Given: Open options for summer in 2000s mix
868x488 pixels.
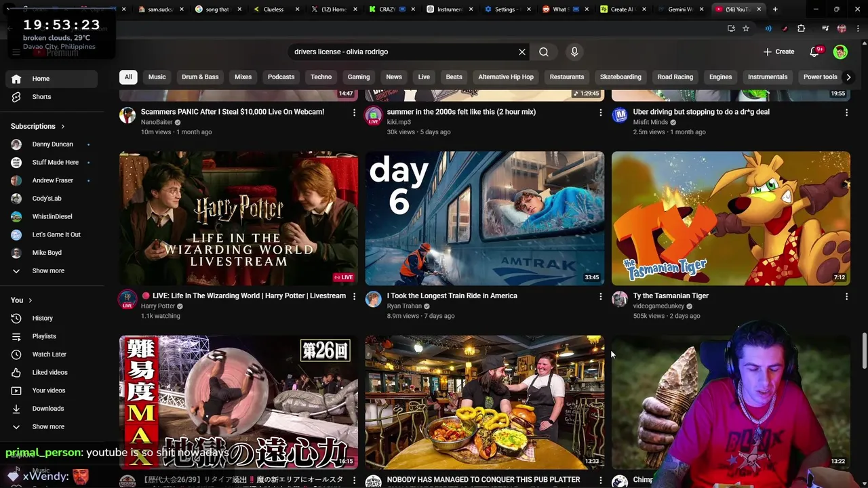Looking at the screenshot, I should click(x=600, y=113).
